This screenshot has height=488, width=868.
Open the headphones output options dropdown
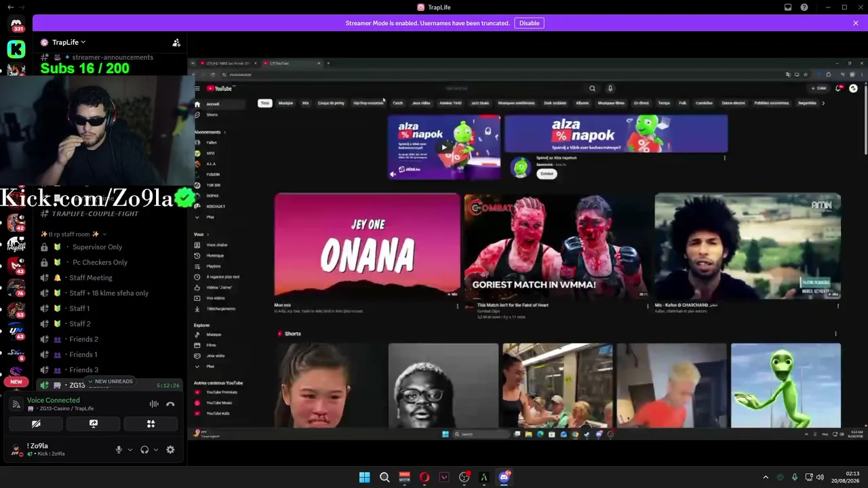(156, 449)
